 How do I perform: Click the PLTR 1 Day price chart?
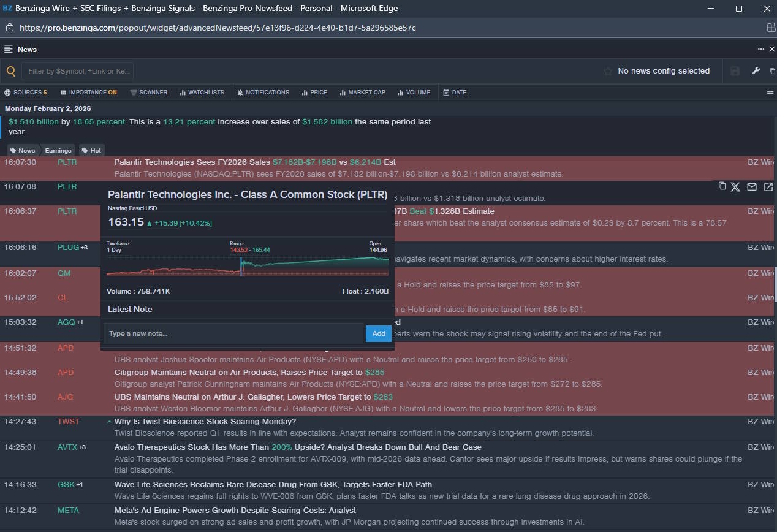248,266
